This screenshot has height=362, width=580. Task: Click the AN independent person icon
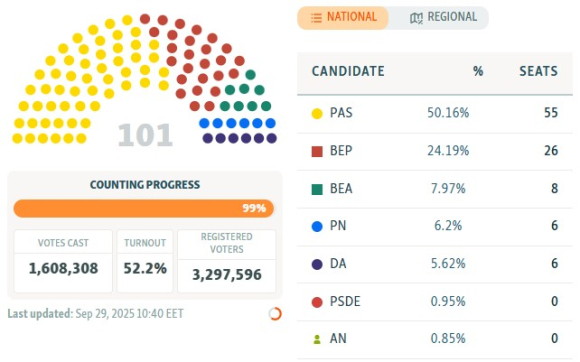317,339
